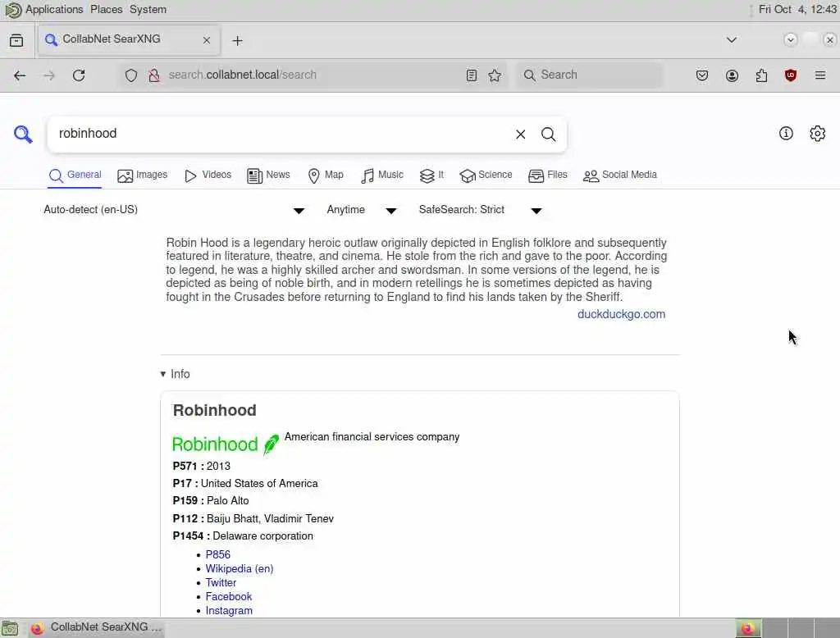840x638 pixels.
Task: Click the robinhood search input
Action: point(281,134)
